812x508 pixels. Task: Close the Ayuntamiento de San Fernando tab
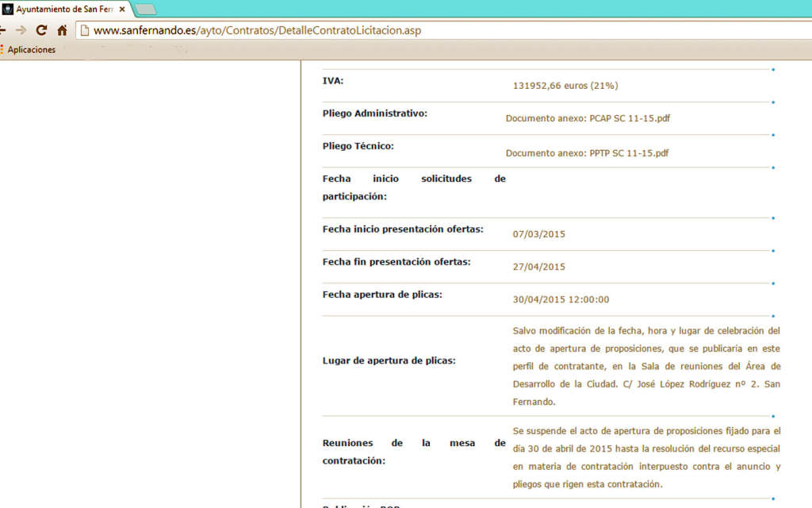[x=121, y=10]
